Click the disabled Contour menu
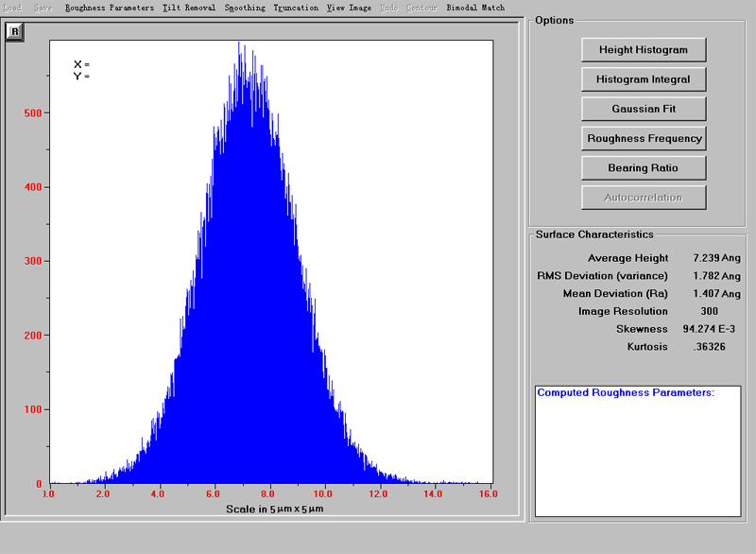 pyautogui.click(x=421, y=8)
